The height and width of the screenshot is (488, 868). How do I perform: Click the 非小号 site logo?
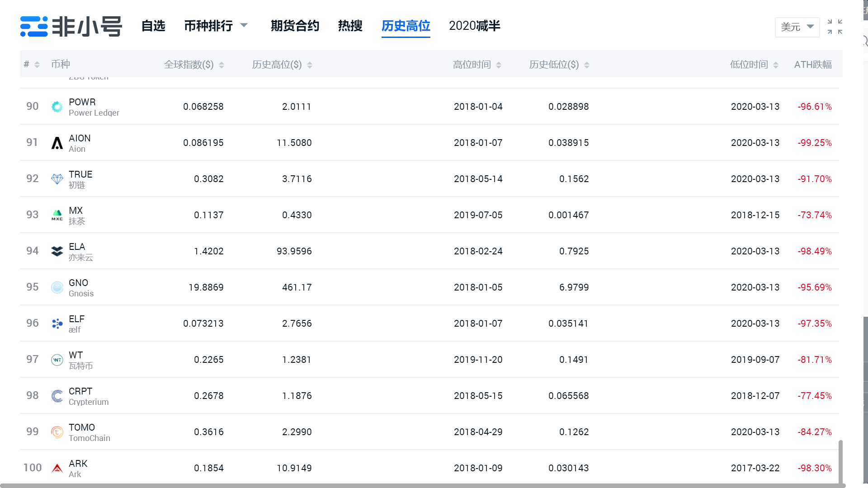point(71,26)
